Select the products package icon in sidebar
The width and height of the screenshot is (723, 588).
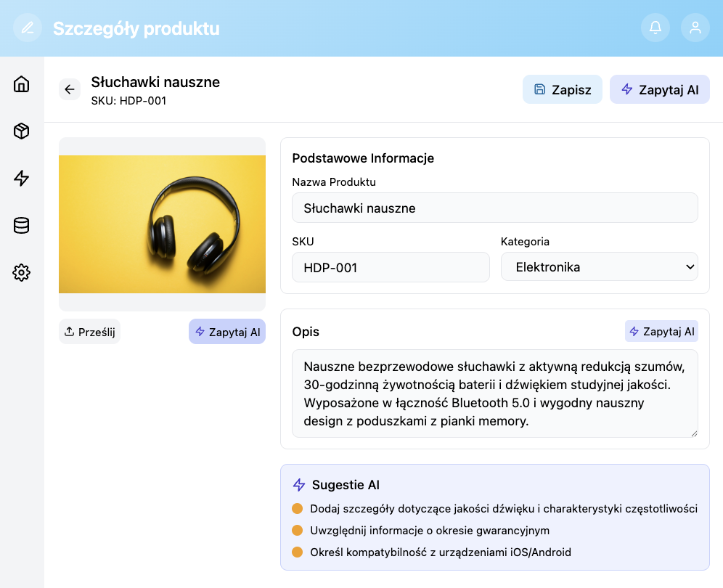22,131
